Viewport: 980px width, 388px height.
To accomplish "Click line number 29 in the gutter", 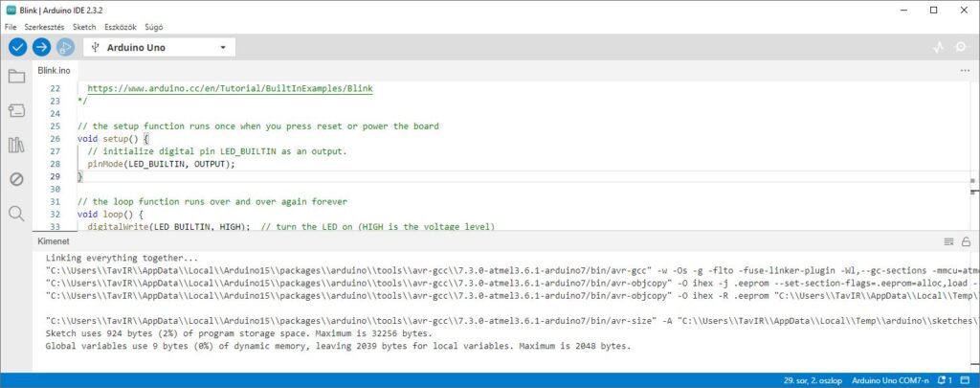I will point(55,176).
